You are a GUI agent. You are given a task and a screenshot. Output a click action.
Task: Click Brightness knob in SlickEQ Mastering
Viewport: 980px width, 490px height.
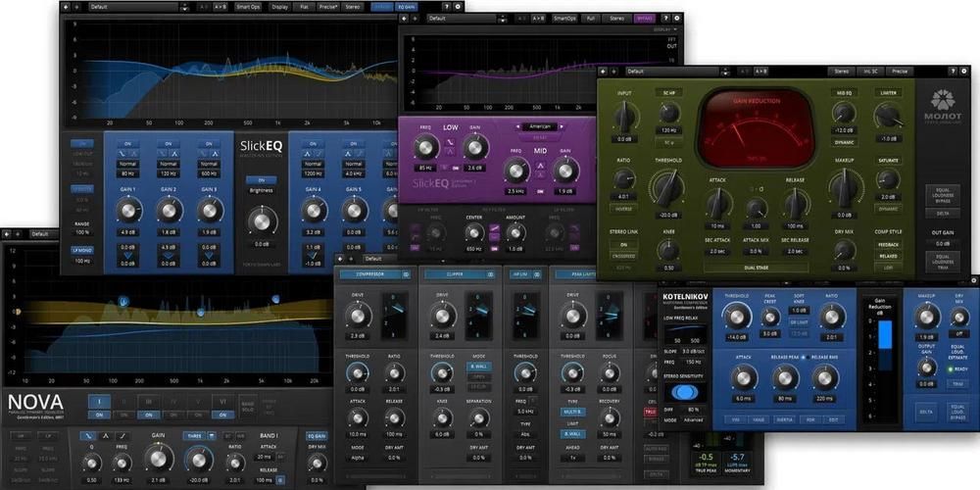click(262, 221)
